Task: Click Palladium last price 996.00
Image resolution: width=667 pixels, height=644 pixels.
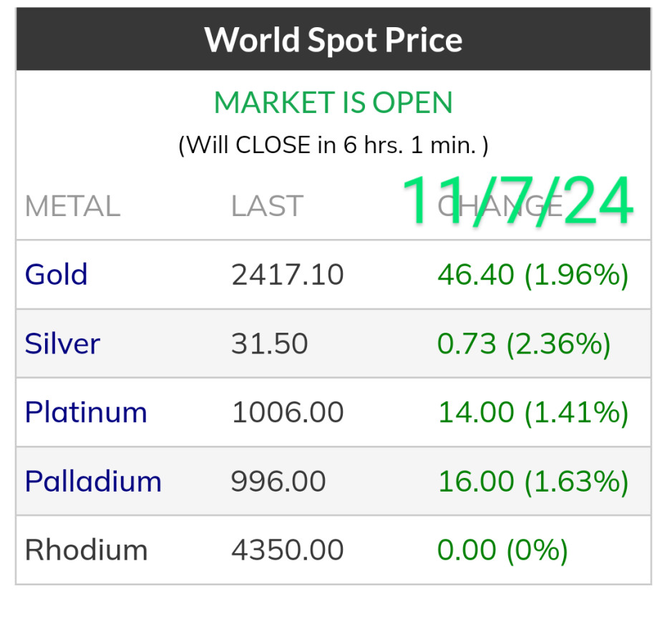Action: (278, 481)
